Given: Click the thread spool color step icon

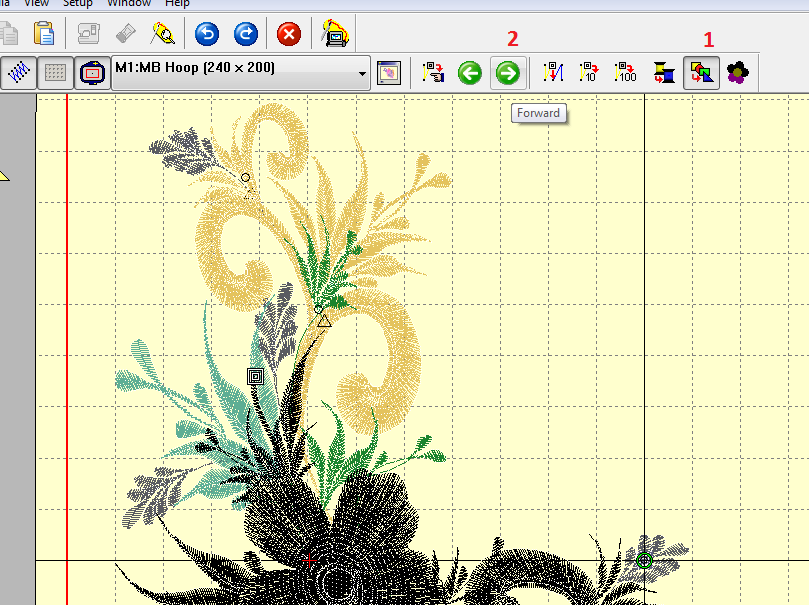Looking at the screenshot, I should (x=663, y=73).
